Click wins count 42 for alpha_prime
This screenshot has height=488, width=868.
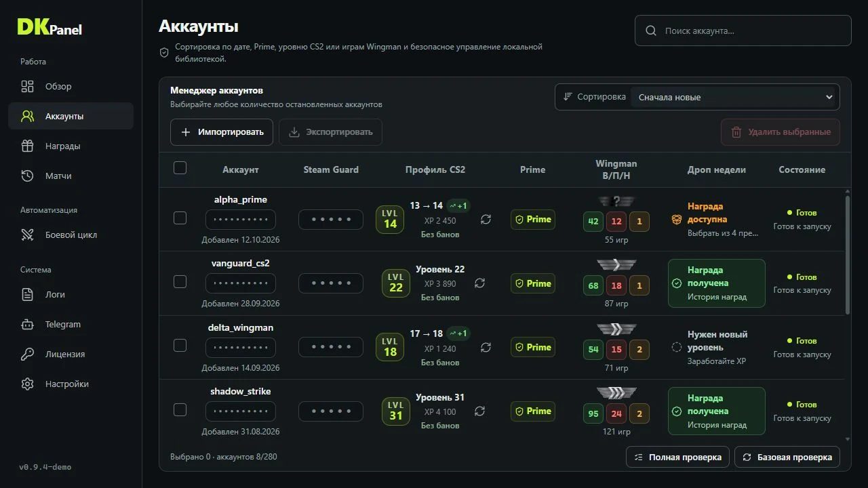(x=593, y=222)
